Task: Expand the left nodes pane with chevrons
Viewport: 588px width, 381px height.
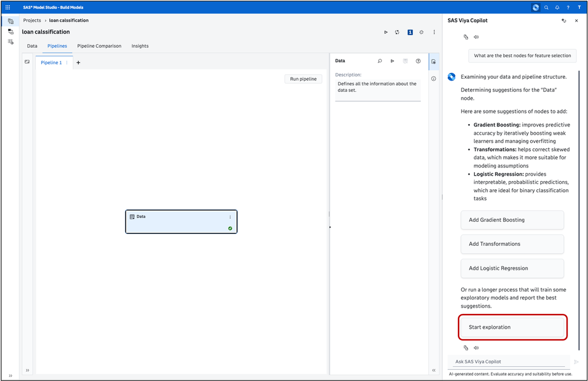Action: (28, 370)
